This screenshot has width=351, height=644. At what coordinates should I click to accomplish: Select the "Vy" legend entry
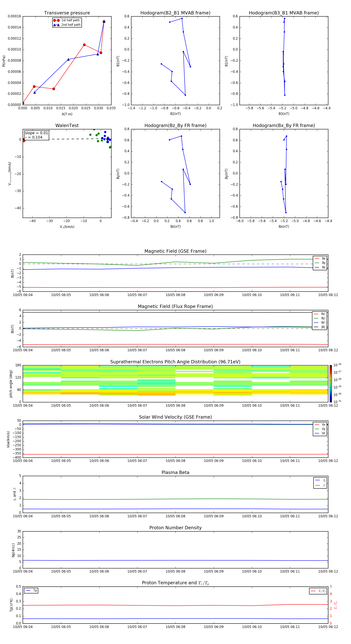(320, 429)
